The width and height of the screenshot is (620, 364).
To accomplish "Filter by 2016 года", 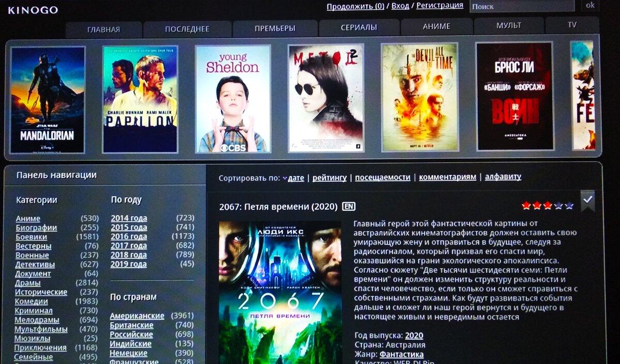I will pos(129,237).
